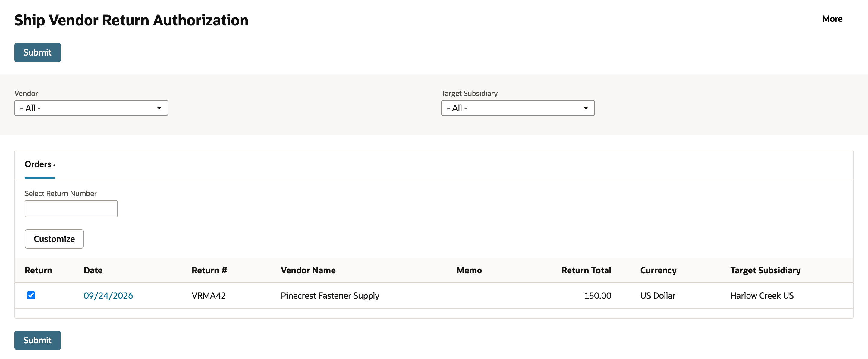Click the US Dollar currency cell
868x359 pixels.
658,296
